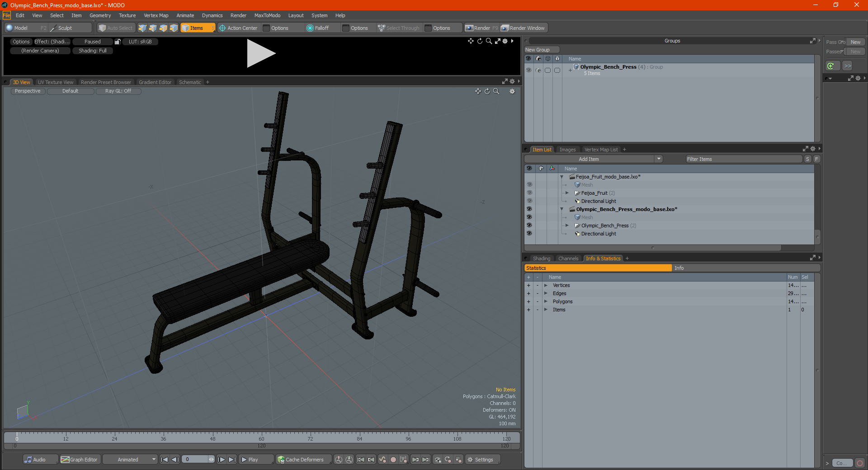
Task: Toggle the render preview lock icon
Action: pyautogui.click(x=118, y=42)
